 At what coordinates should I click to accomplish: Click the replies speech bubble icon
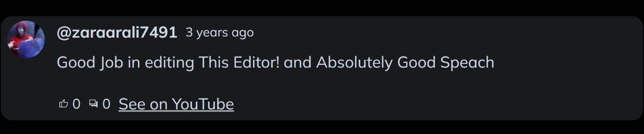coord(93,104)
